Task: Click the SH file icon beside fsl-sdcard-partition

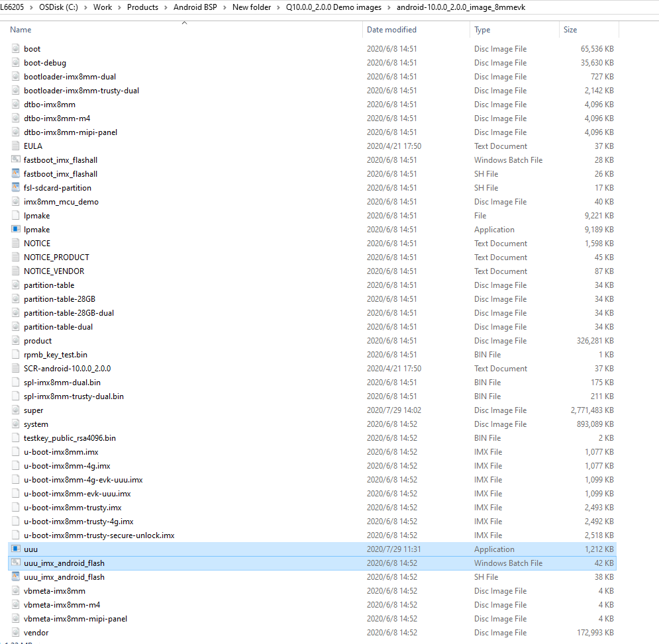Action: 15,187
